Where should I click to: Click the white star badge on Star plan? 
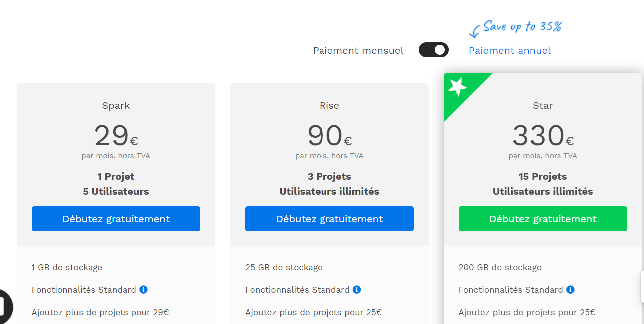457,87
